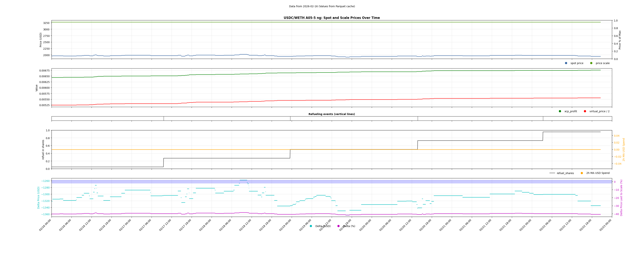The height and width of the screenshot is (255, 644).
Task: Click the green price scale legend dot
Action: click(x=591, y=63)
